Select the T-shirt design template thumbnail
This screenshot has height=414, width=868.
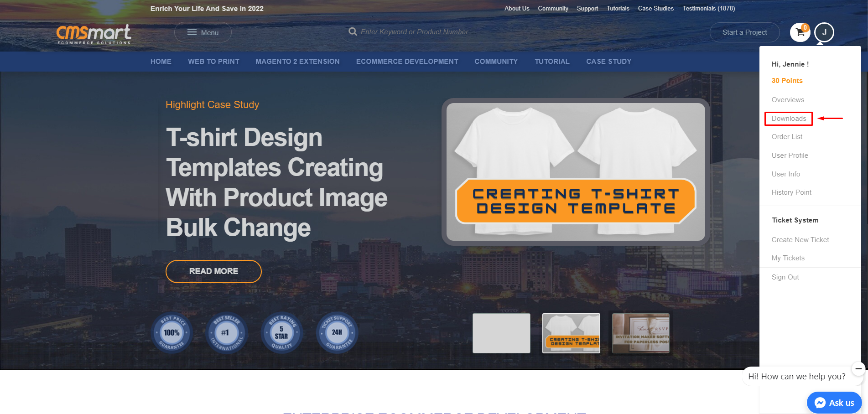coord(571,333)
